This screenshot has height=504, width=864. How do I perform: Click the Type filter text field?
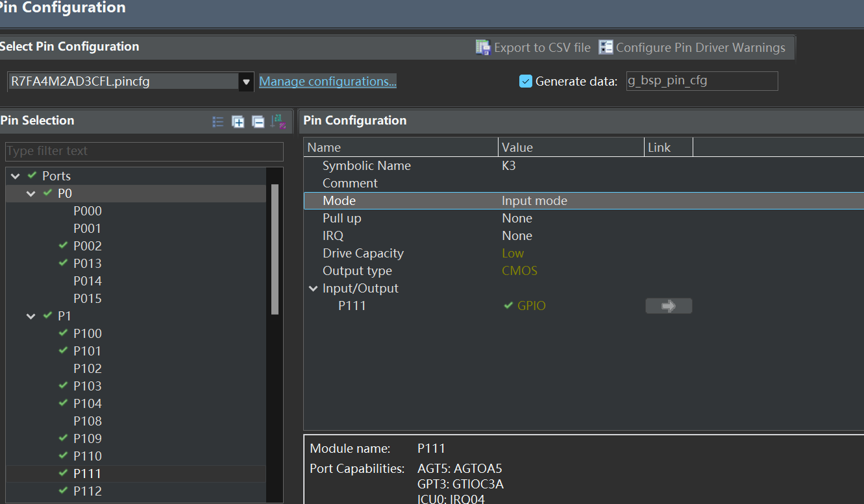pos(144,151)
